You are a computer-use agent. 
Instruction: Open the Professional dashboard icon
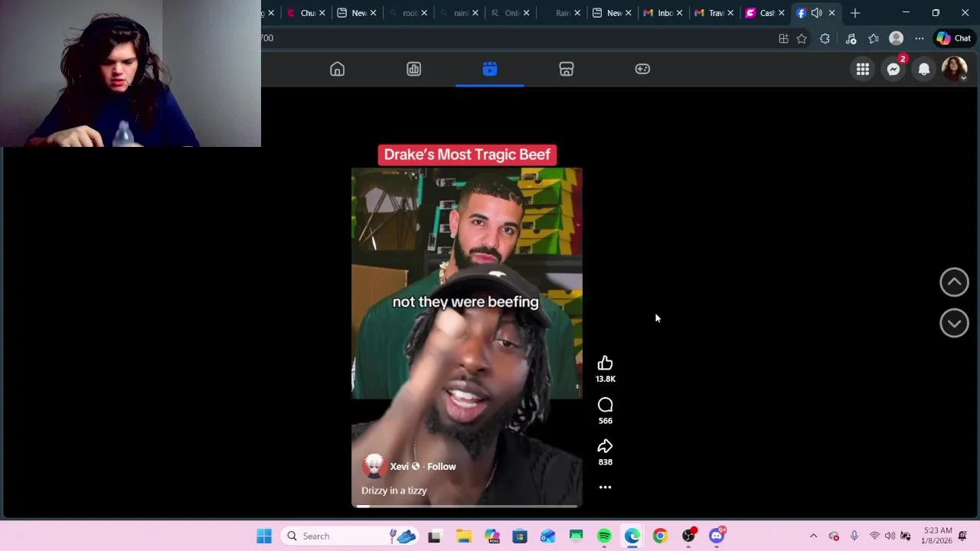point(413,69)
